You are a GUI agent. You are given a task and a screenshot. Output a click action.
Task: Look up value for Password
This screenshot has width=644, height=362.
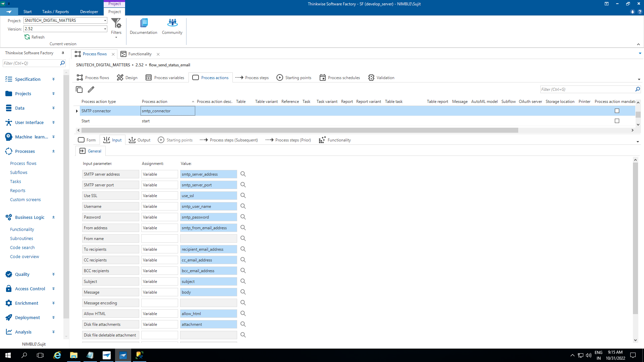point(243,217)
